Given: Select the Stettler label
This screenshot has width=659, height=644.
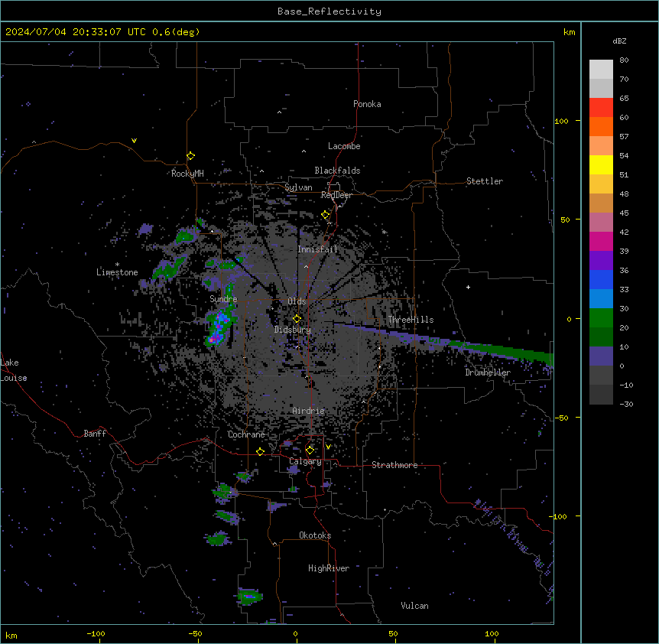Looking at the screenshot, I should [x=485, y=181].
